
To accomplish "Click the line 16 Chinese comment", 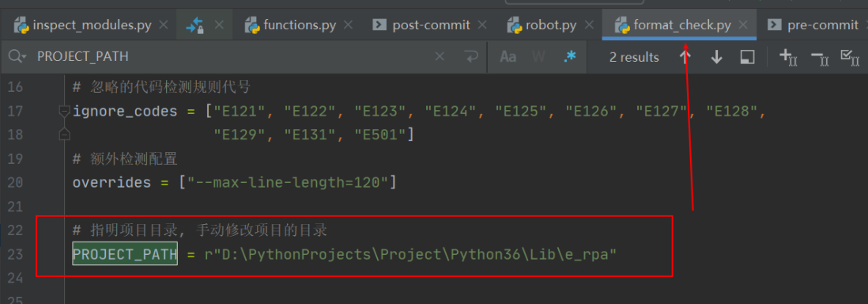I will (x=161, y=87).
